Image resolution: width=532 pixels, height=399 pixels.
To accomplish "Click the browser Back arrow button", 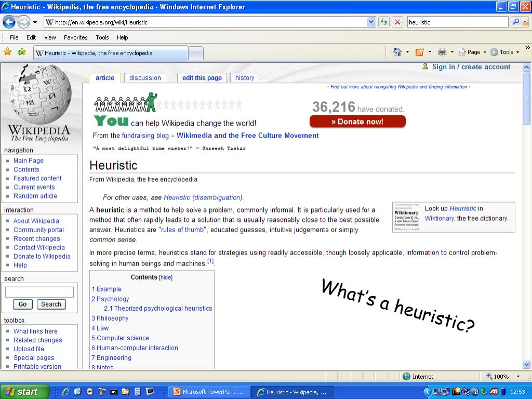I will click(x=9, y=22).
